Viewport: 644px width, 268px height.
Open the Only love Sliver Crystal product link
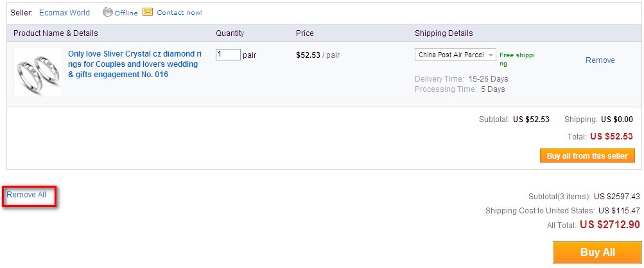pyautogui.click(x=134, y=64)
